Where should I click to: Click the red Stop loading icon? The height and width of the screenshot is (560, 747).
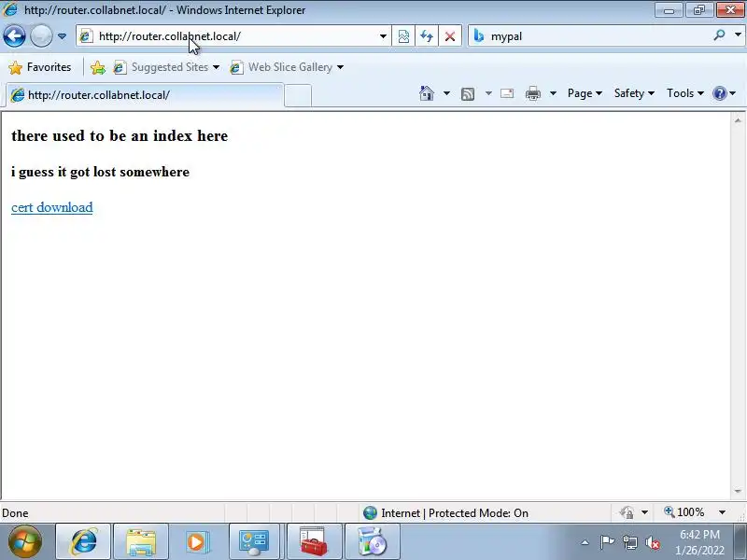coord(450,36)
